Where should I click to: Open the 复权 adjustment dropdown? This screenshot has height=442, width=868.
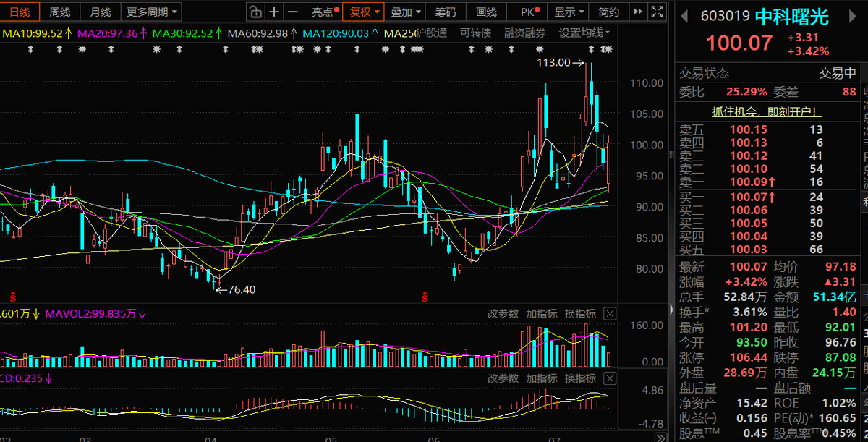point(364,12)
